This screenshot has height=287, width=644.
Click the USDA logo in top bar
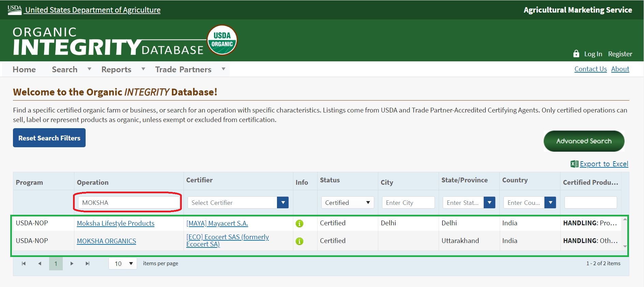click(x=15, y=10)
